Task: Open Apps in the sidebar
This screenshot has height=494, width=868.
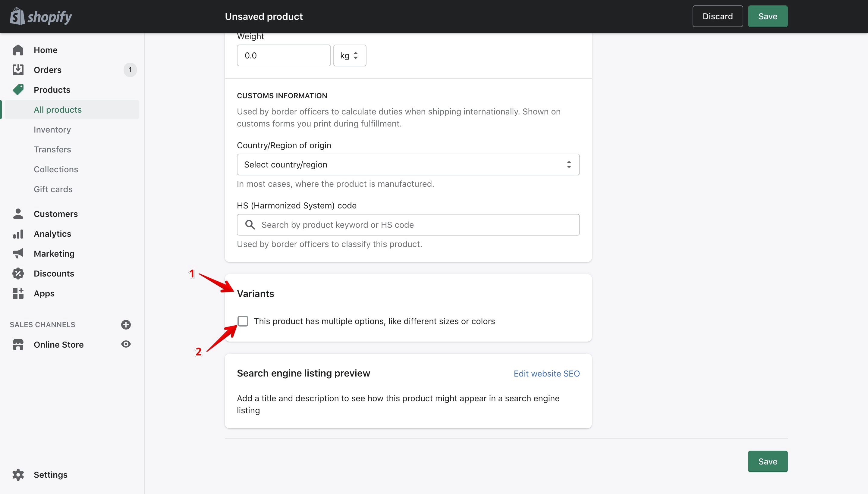Action: coord(44,293)
